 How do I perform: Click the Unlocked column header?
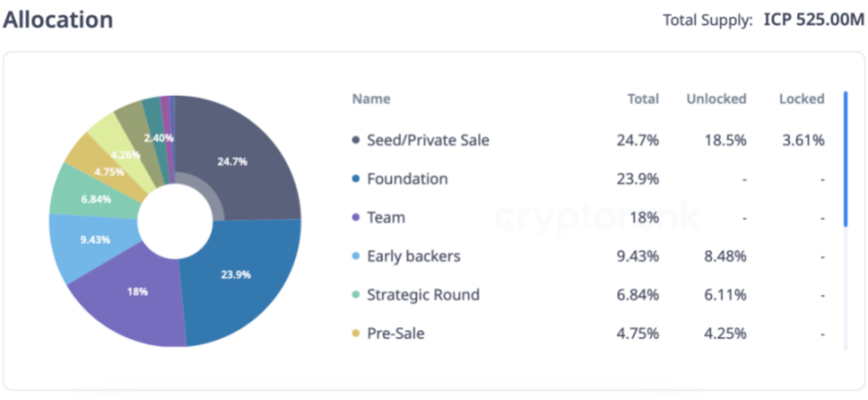(x=716, y=99)
